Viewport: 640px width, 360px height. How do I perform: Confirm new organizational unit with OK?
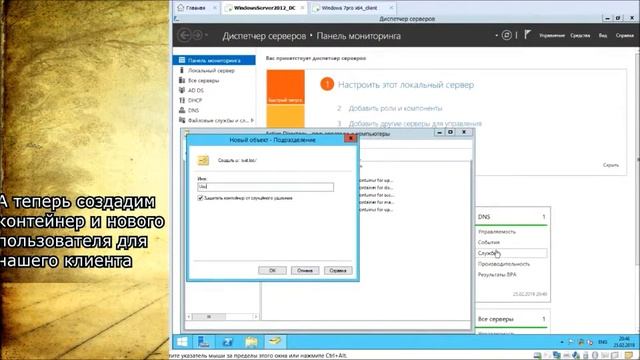click(x=272, y=270)
